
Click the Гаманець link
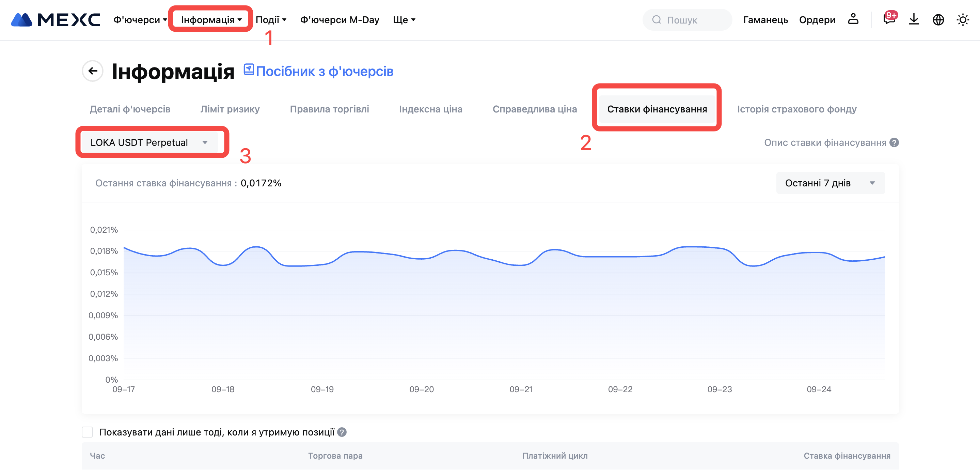[765, 20]
